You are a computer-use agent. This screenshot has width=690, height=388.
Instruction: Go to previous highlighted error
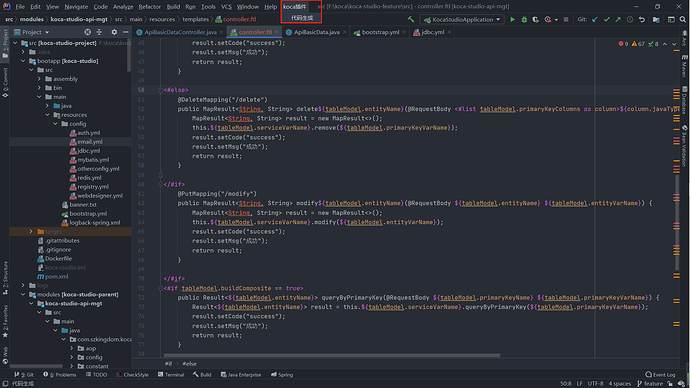(x=665, y=44)
